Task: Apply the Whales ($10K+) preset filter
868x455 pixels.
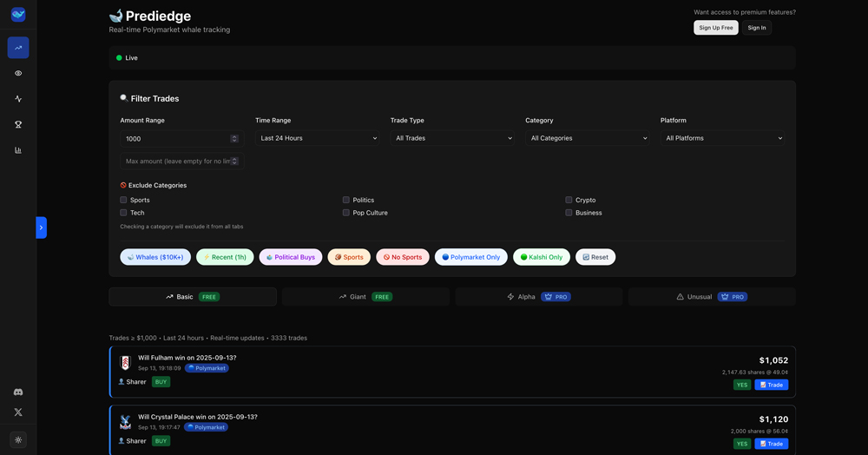Action: tap(155, 257)
